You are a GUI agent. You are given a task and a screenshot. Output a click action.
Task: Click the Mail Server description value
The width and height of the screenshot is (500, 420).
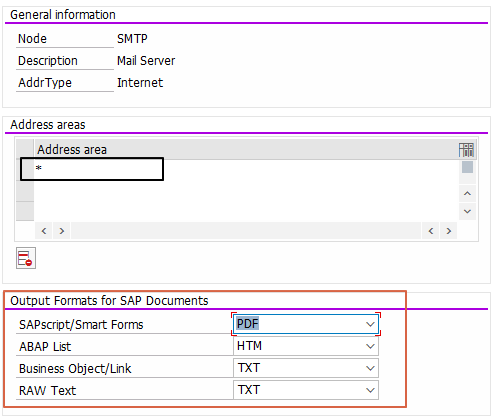point(146,61)
